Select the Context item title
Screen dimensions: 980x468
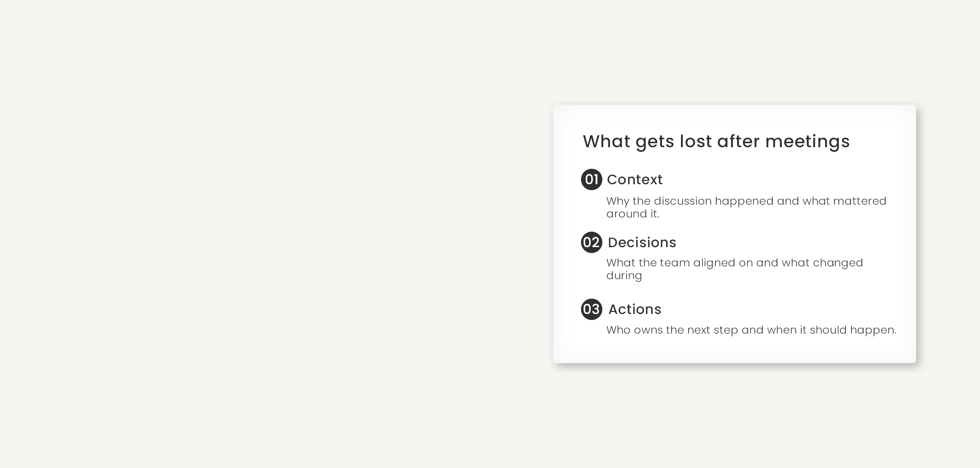click(635, 180)
